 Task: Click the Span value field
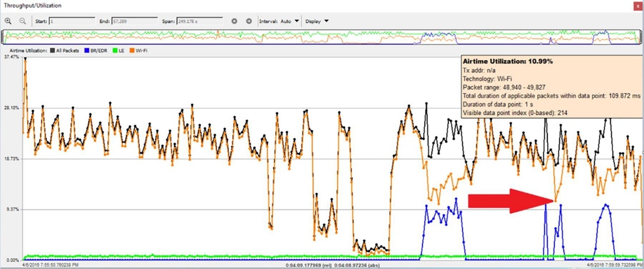point(200,21)
